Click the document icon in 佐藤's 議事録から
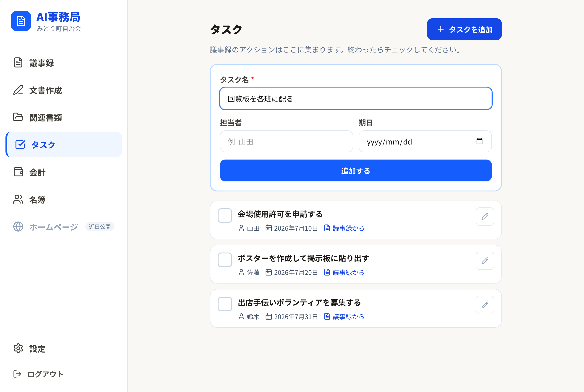This screenshot has width=584, height=392. (327, 272)
